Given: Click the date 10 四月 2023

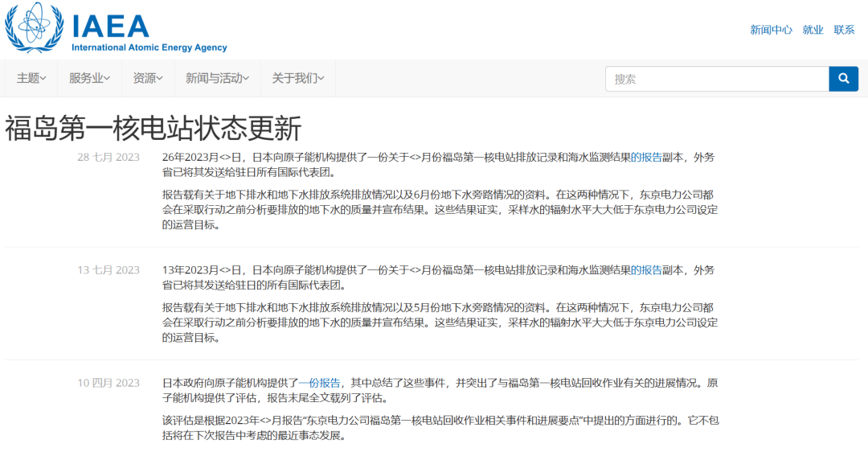Looking at the screenshot, I should click(x=108, y=384).
